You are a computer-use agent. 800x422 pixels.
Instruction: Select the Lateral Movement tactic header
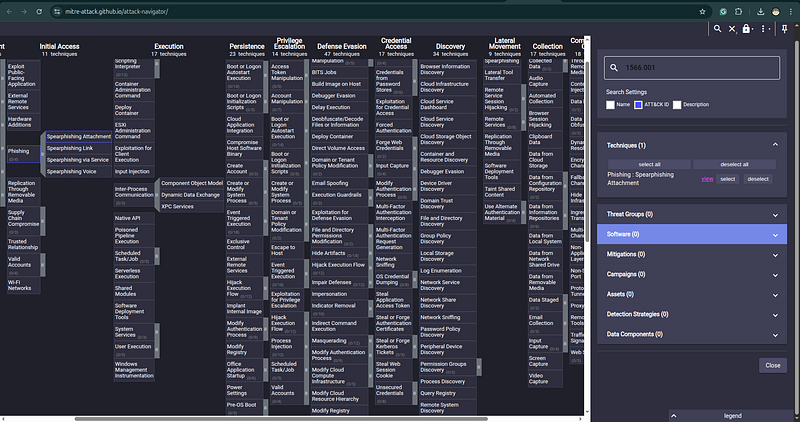pos(505,43)
